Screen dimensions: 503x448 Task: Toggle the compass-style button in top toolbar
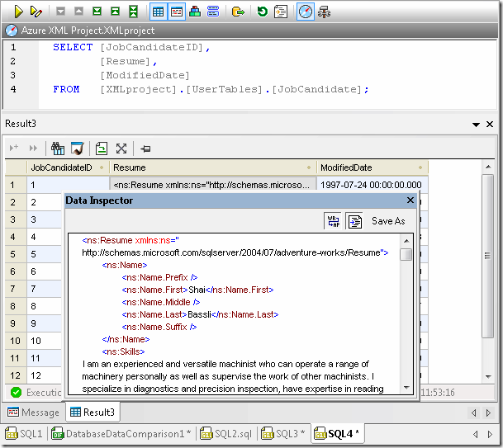(305, 12)
